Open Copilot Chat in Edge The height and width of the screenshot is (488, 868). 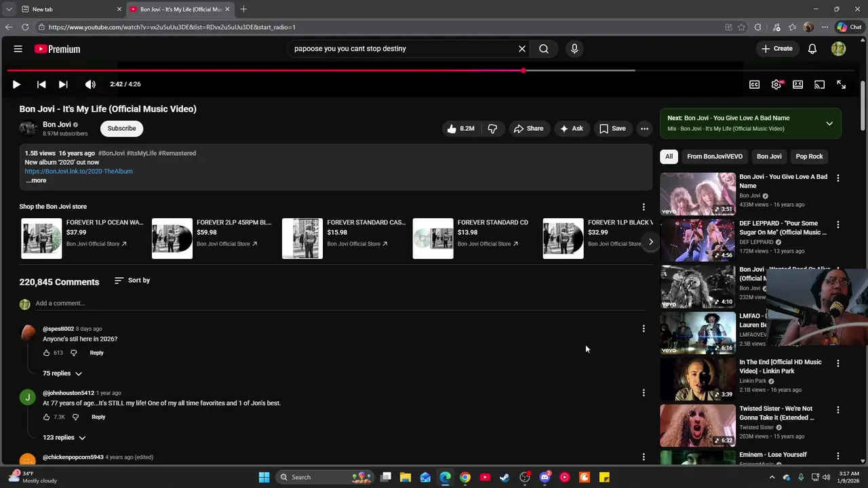click(x=849, y=27)
